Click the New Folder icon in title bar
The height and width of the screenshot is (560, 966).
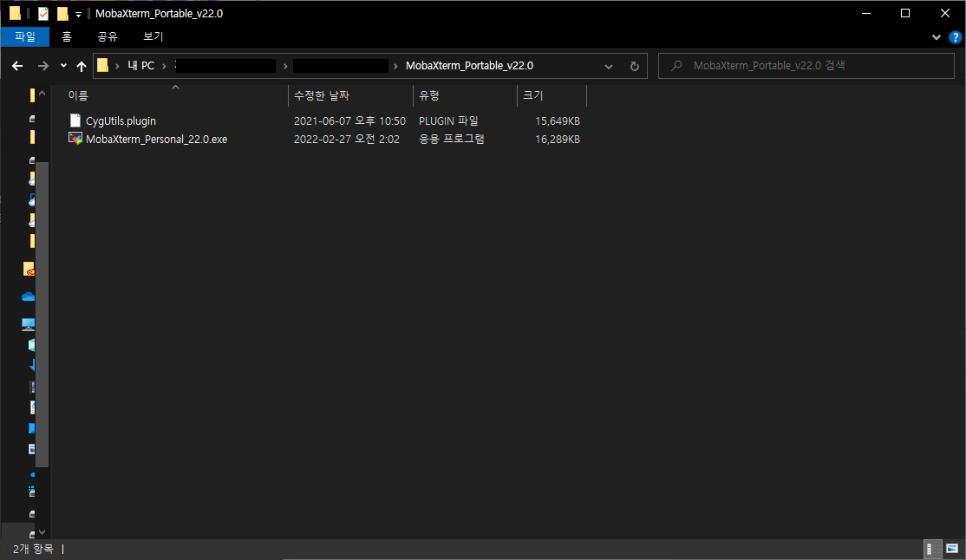[62, 14]
